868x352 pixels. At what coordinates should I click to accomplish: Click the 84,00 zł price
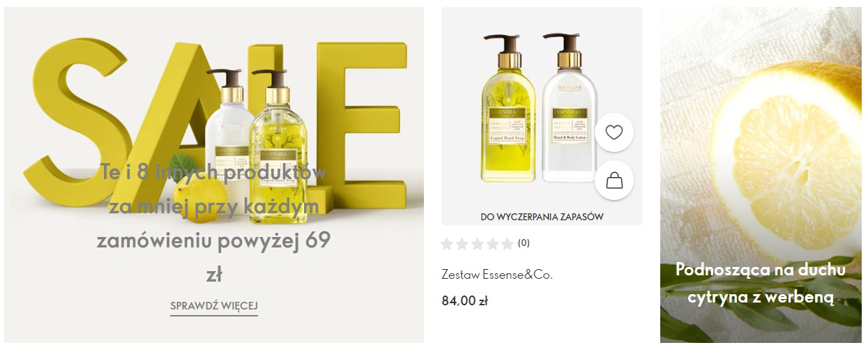[464, 301]
